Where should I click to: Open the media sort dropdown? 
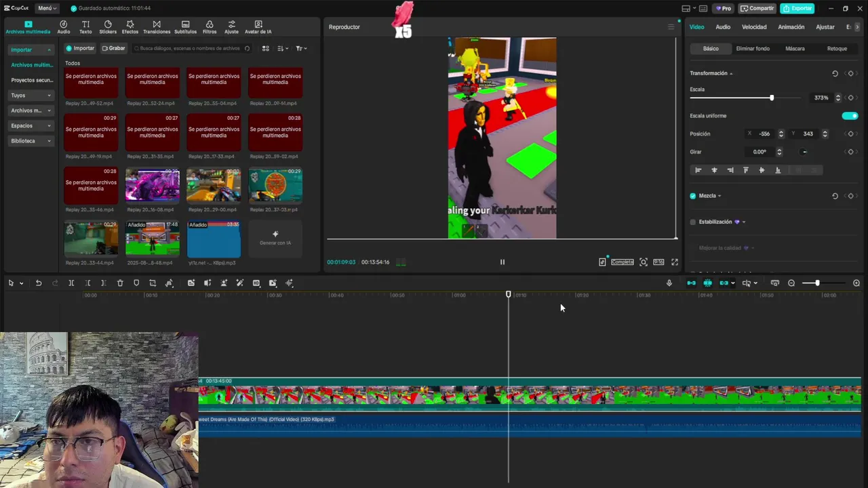(283, 49)
